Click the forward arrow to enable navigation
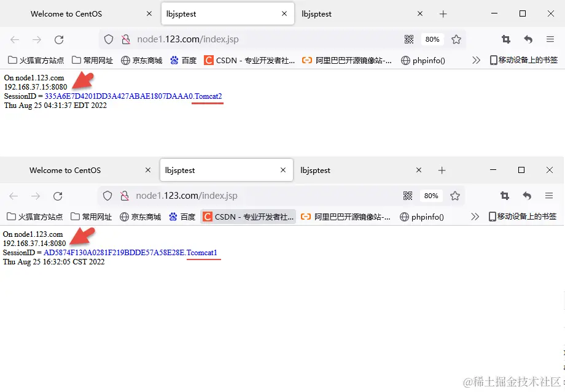This screenshot has height=392, width=565. point(37,39)
